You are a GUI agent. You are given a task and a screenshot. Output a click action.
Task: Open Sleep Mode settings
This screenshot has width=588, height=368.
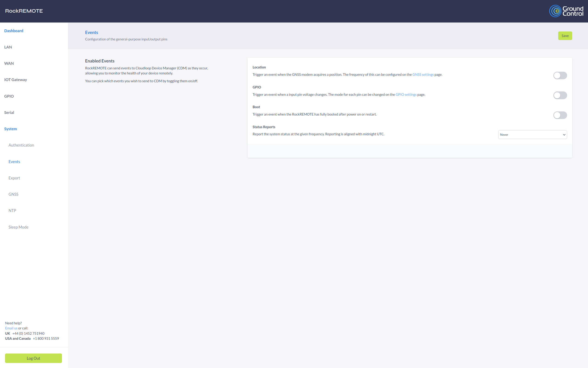coord(18,227)
